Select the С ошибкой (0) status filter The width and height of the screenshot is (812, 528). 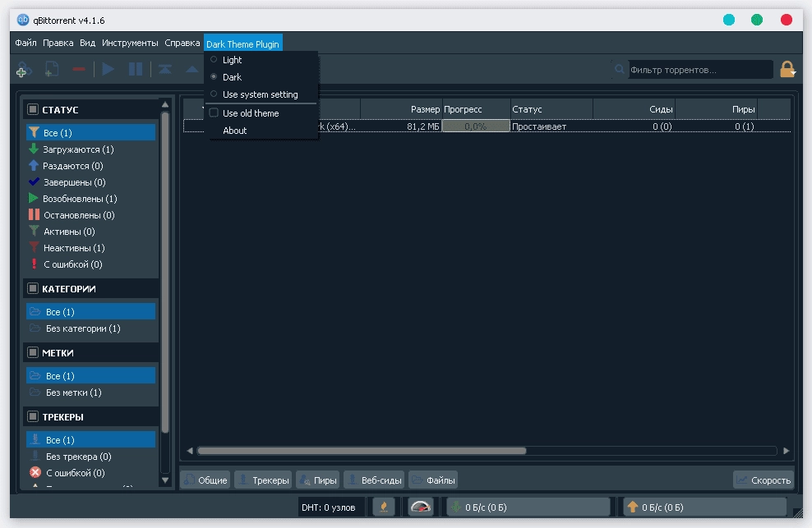click(91, 264)
